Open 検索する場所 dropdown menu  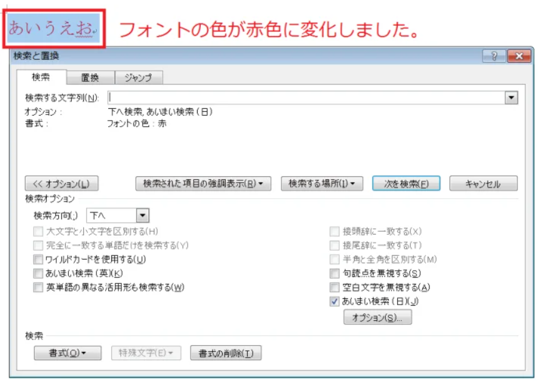[x=321, y=184]
